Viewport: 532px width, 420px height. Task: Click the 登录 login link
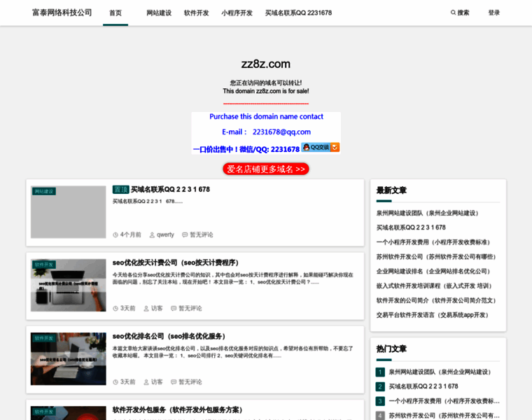point(494,13)
